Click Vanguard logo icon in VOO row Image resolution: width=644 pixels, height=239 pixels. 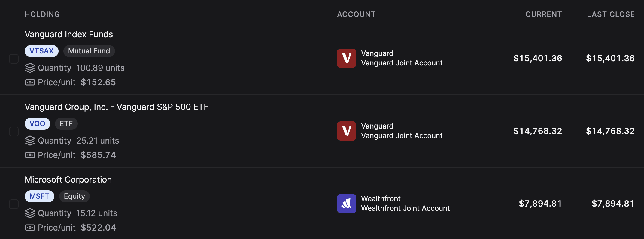346,131
